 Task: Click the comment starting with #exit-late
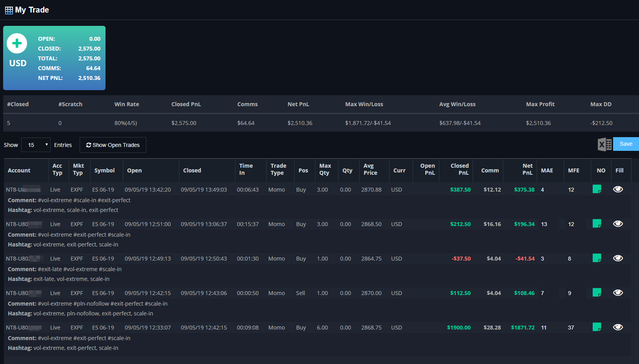click(x=65, y=269)
